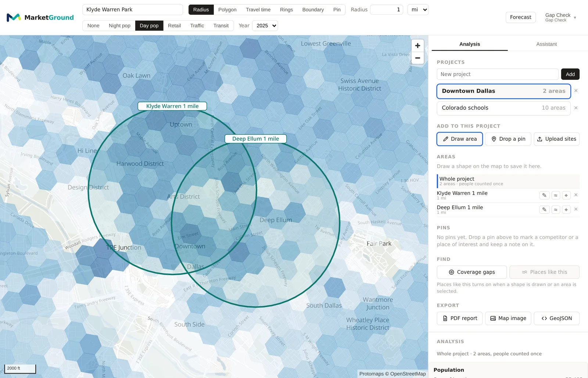Click the locate crosshair icon for Klyde Warren 1 mile
Viewport: 588px width, 378px height.
pyautogui.click(x=566, y=195)
